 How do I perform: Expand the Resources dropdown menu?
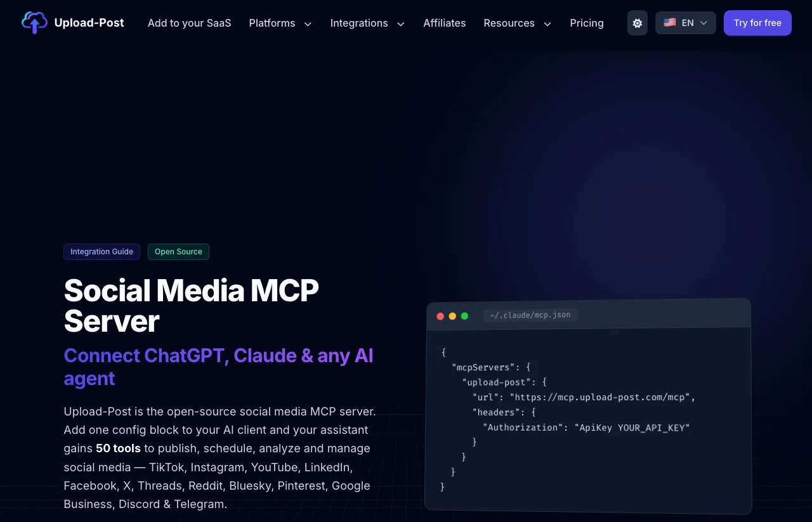[518, 23]
